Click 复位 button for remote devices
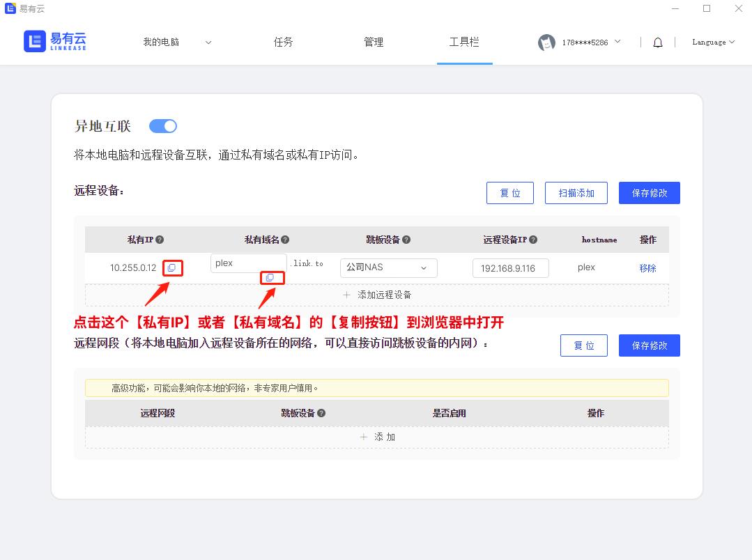 click(509, 193)
